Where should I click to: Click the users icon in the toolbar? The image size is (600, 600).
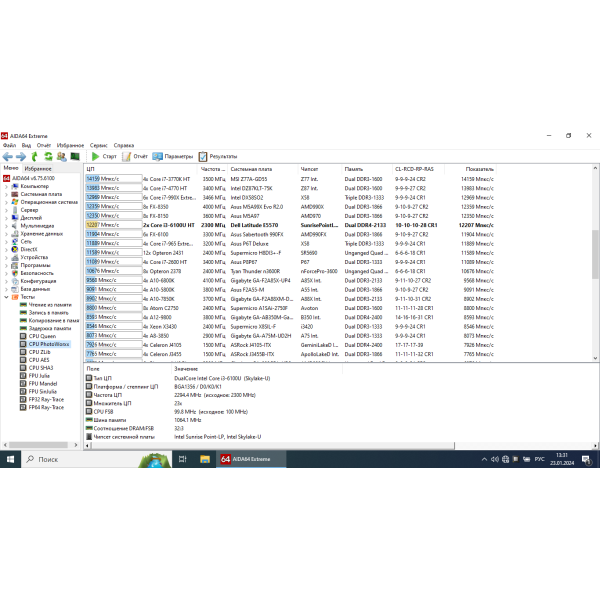tap(61, 156)
